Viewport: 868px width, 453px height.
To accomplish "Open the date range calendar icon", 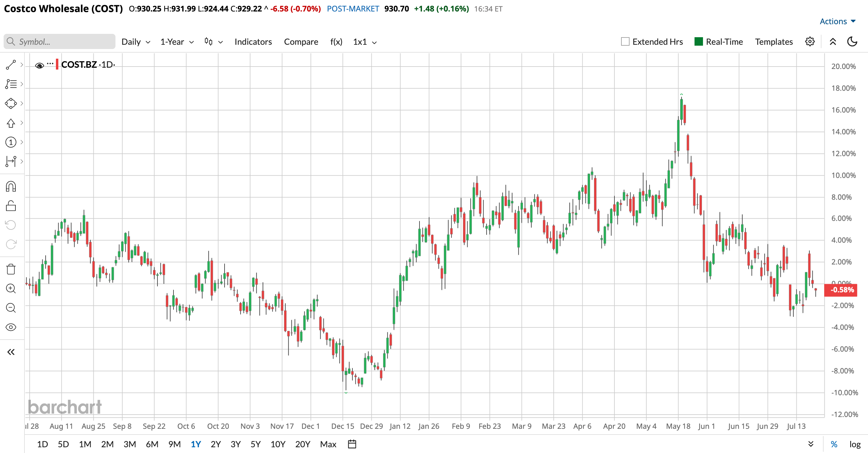I will pos(352,444).
